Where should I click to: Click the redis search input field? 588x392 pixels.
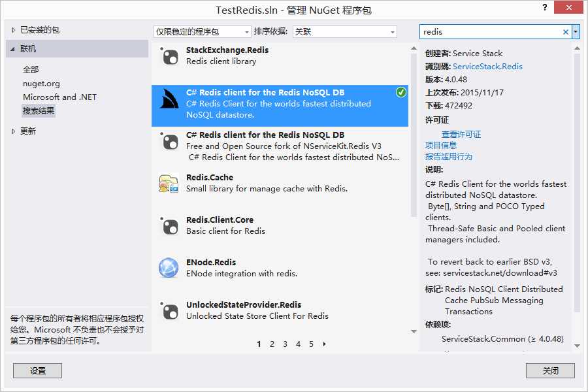491,32
